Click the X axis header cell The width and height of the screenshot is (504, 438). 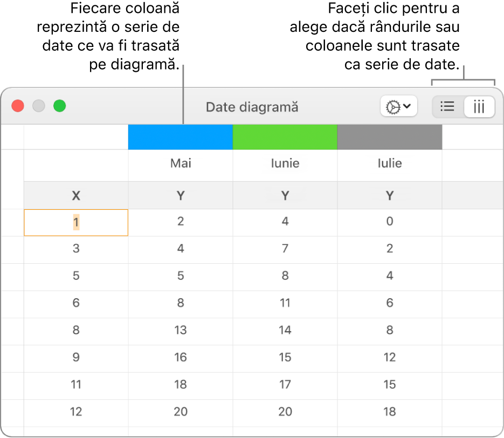click(76, 196)
